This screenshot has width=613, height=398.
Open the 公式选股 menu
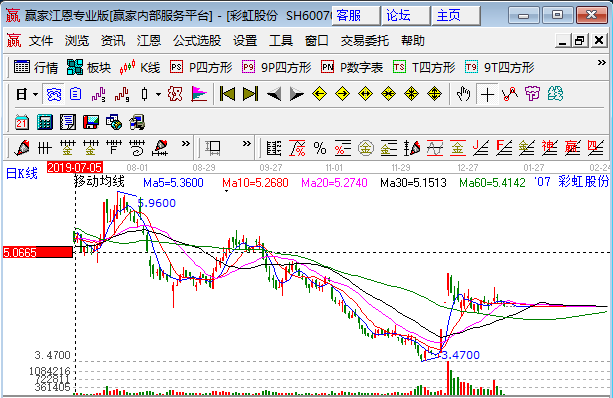click(x=197, y=41)
